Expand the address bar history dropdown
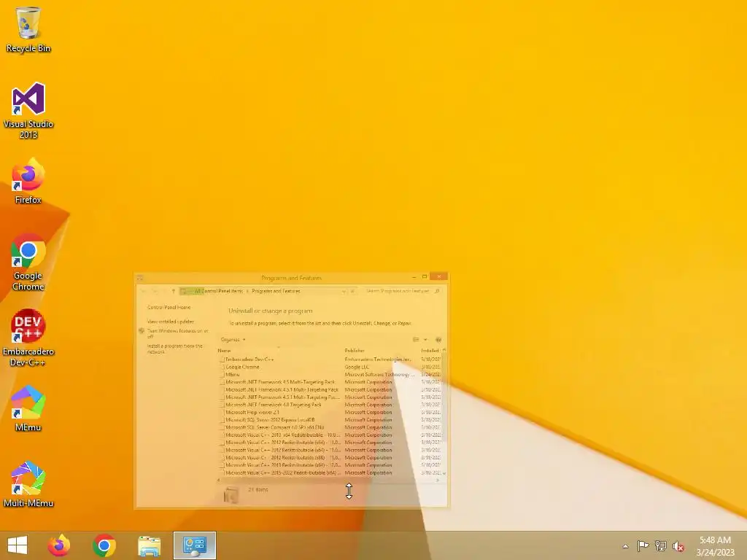 344,291
